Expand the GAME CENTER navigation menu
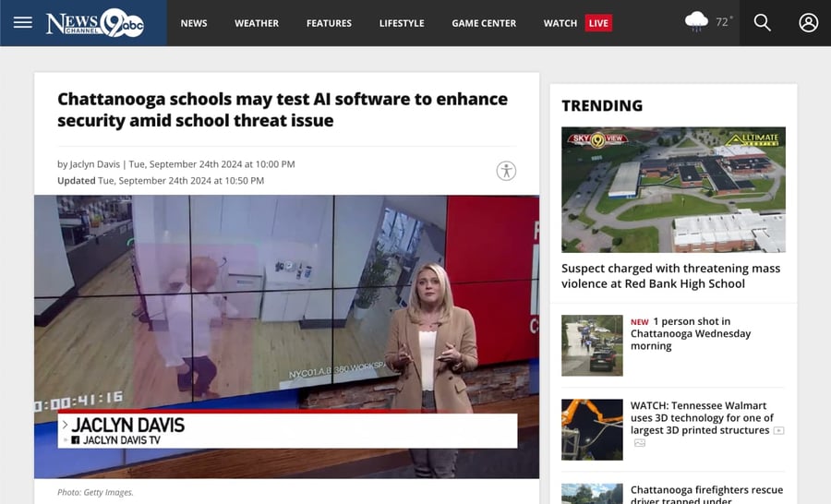This screenshot has height=504, width=831. pyautogui.click(x=484, y=23)
